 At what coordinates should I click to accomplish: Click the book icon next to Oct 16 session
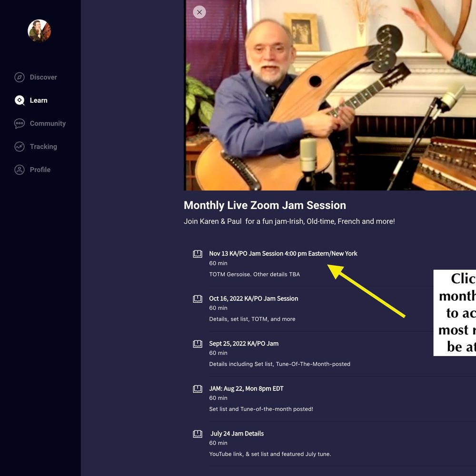pyautogui.click(x=198, y=299)
